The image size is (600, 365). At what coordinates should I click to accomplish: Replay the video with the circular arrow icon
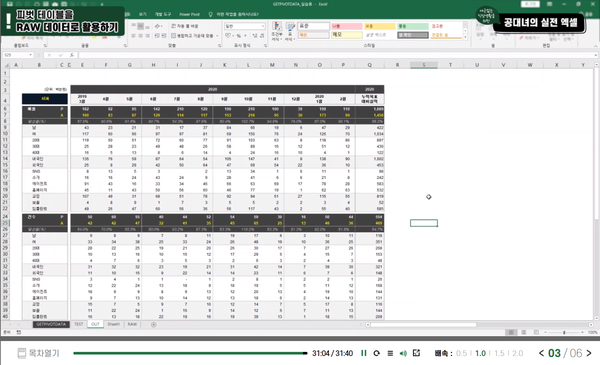[377, 353]
